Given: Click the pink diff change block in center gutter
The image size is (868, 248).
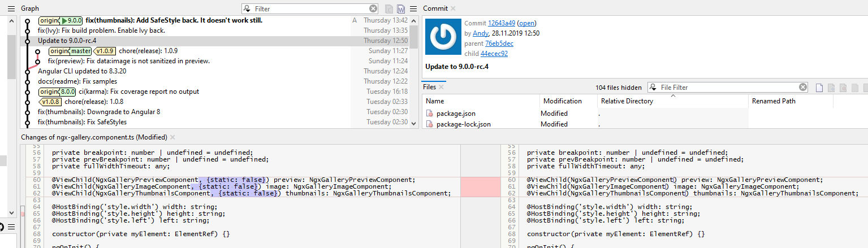Looking at the screenshot, I should click(x=480, y=187).
